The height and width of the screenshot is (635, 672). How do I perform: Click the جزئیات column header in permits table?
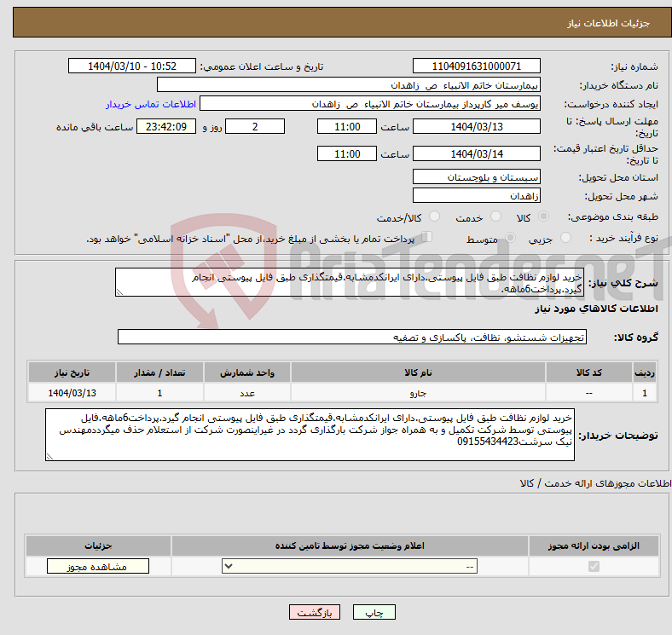point(98,546)
